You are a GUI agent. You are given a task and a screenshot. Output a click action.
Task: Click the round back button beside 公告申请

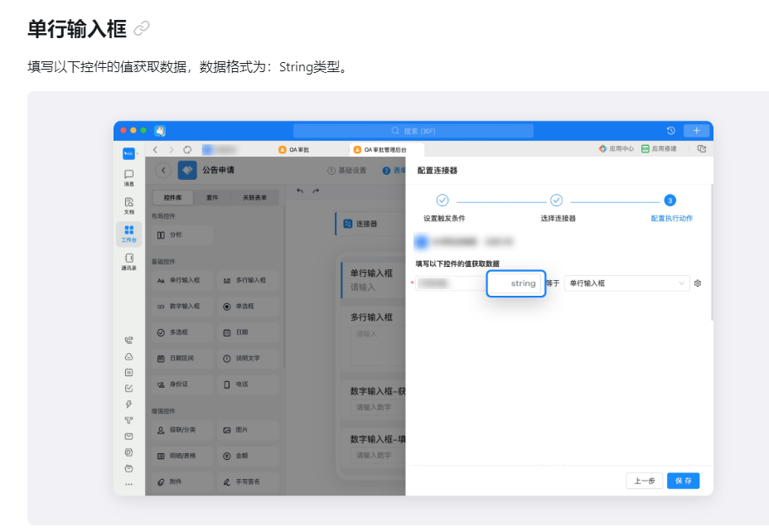coord(163,170)
